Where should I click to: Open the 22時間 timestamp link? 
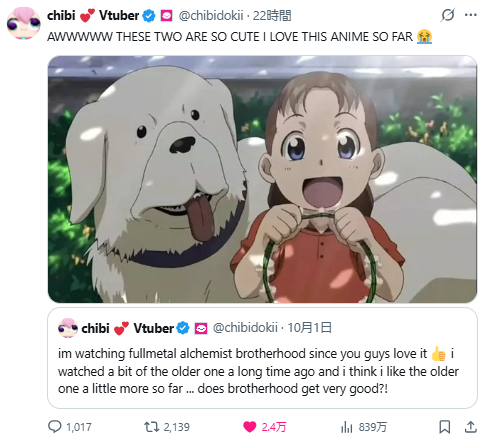pos(272,16)
